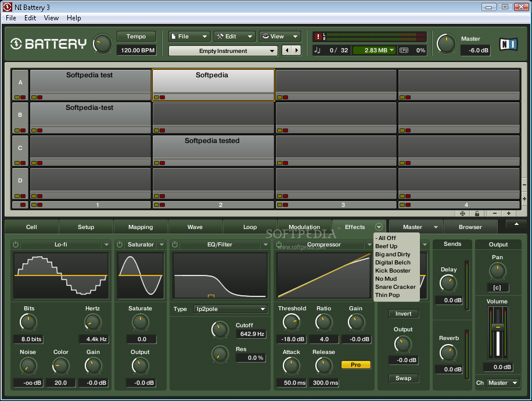Click the yellow indicator on column 2 header
This screenshot has width=532, height=401.
click(x=156, y=205)
